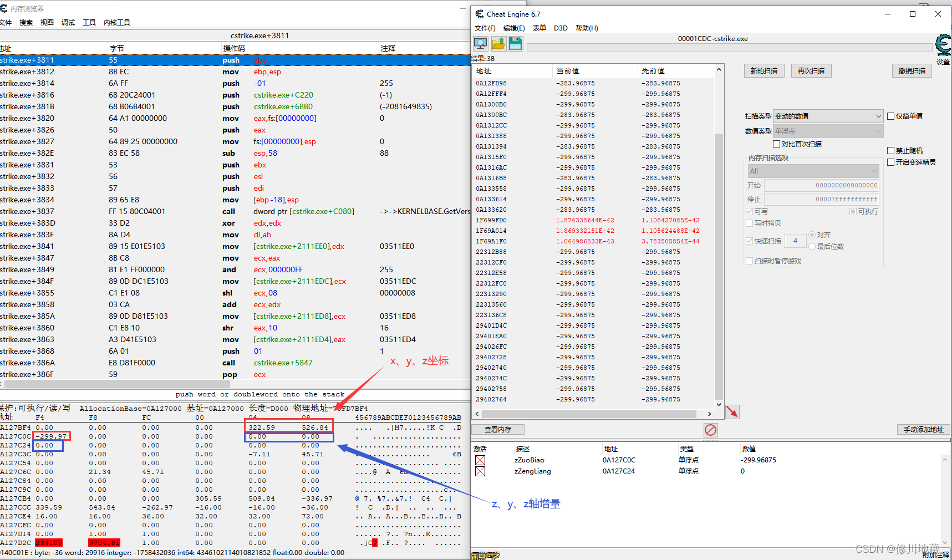The image size is (952, 560).
Task: Click the 手动添加地址 button
Action: point(924,430)
